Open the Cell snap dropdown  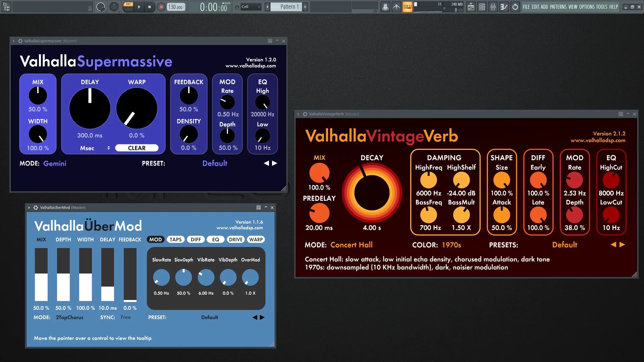250,7
